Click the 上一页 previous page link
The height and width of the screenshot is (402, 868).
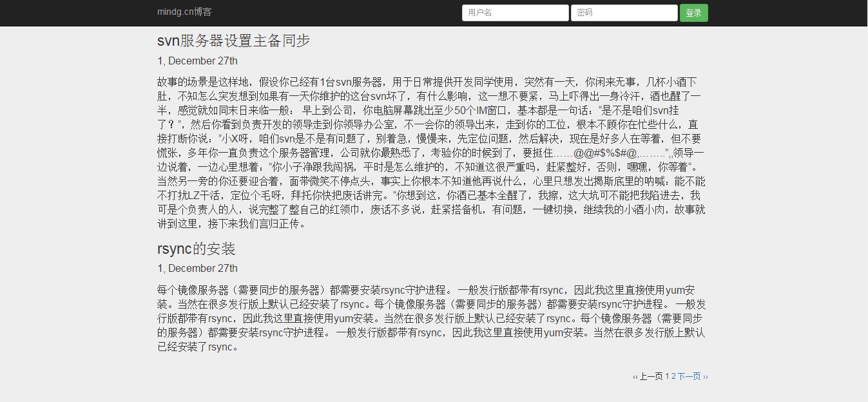(651, 376)
